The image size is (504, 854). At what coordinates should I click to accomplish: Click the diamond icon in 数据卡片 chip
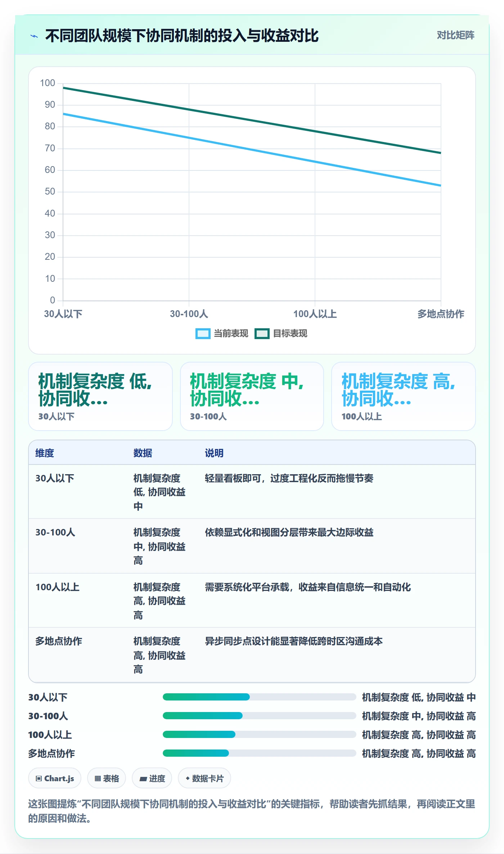[x=188, y=778]
